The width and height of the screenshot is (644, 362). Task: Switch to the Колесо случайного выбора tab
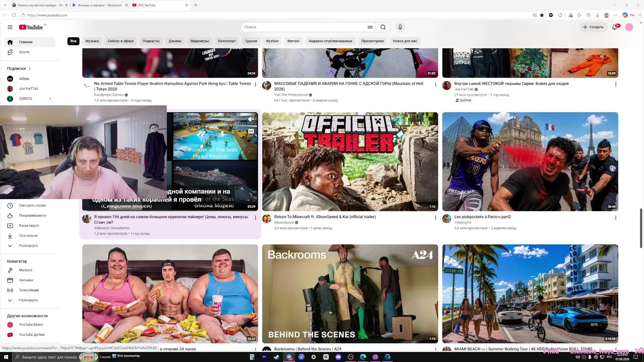click(x=39, y=5)
